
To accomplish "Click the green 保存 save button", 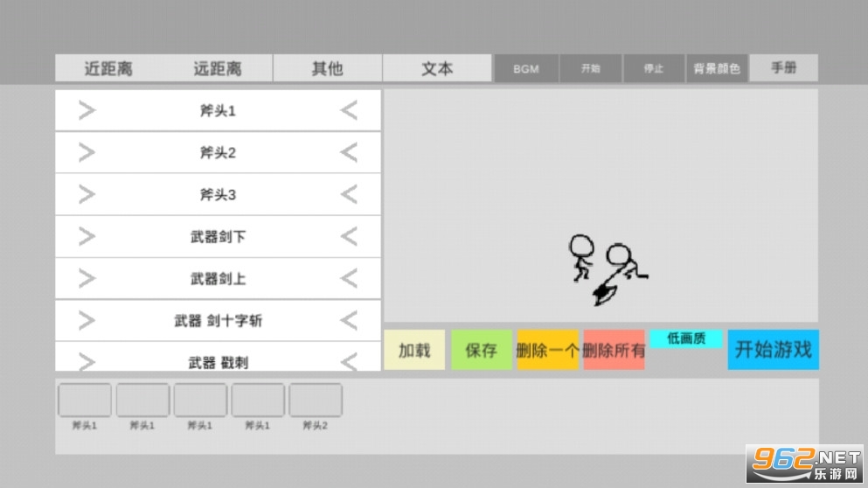I will click(481, 350).
